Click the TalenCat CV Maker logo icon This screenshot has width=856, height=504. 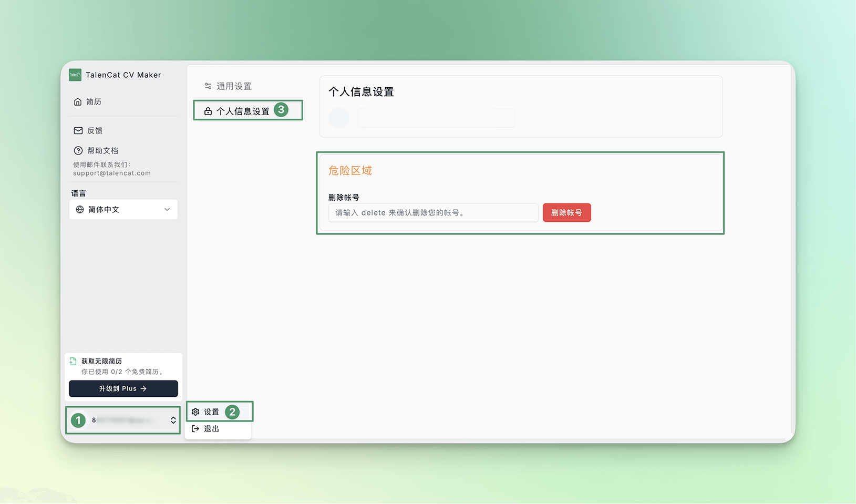[75, 75]
